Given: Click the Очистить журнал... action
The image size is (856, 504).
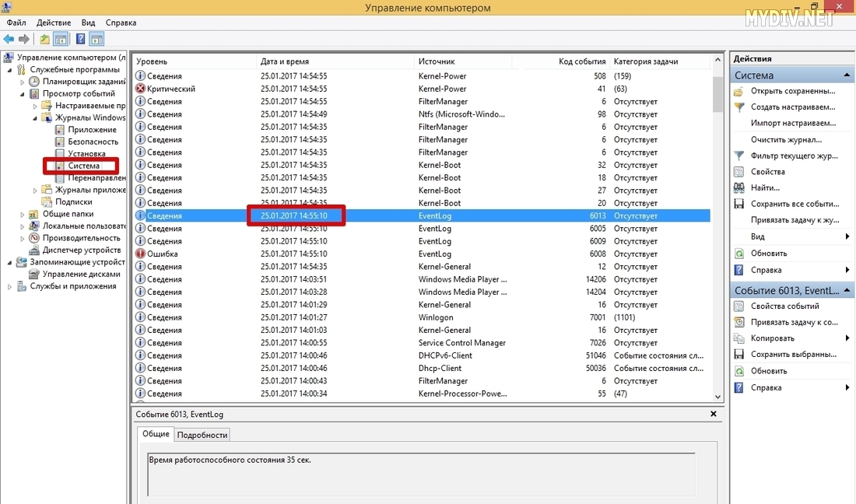Looking at the screenshot, I should pos(786,140).
